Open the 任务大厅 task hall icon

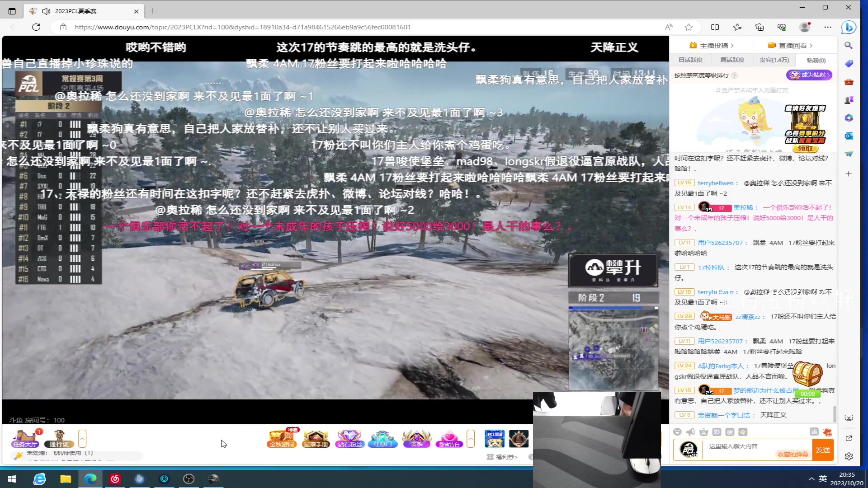click(x=26, y=438)
